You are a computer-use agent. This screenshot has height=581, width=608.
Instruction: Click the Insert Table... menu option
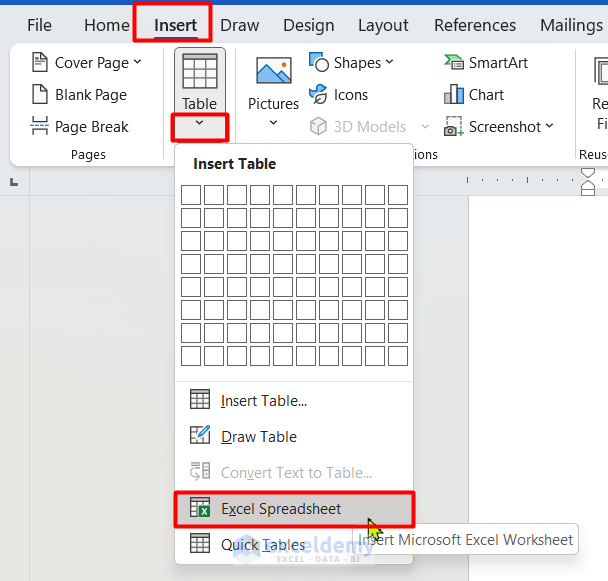pyautogui.click(x=294, y=401)
